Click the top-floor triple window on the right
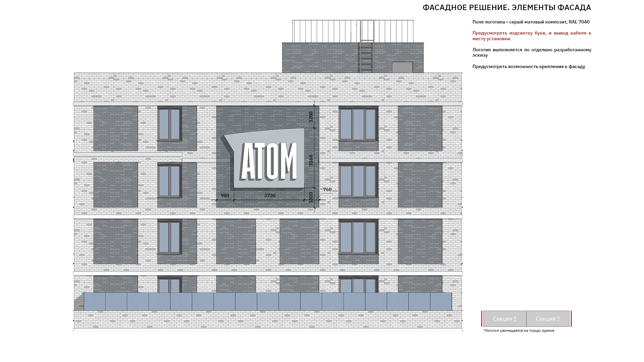 358,124
